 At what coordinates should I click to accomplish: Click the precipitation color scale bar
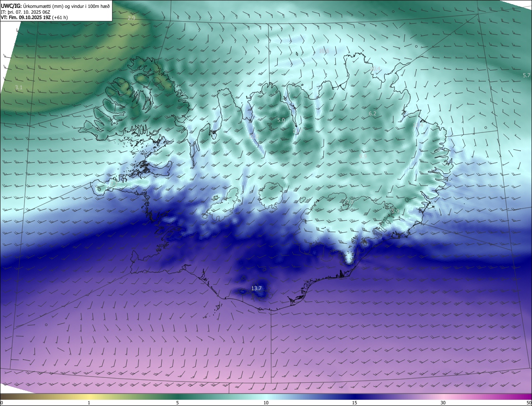266,396
